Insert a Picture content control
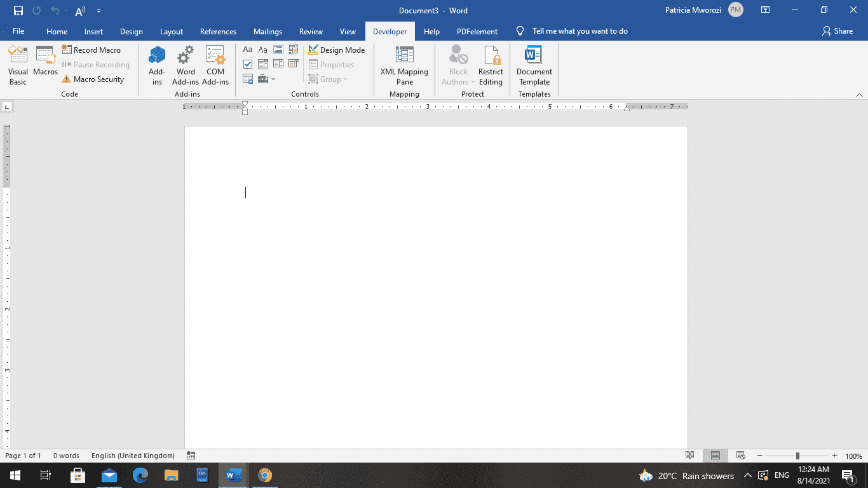 click(x=278, y=49)
